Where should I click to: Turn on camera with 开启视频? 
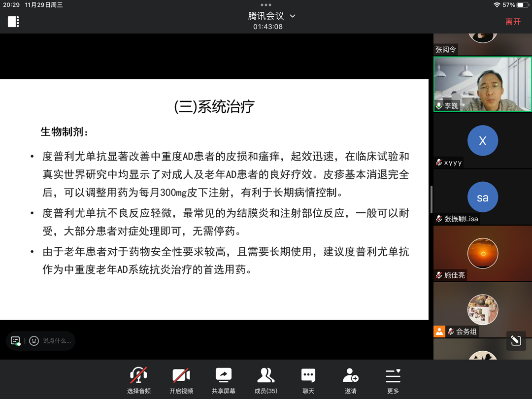coord(181,380)
